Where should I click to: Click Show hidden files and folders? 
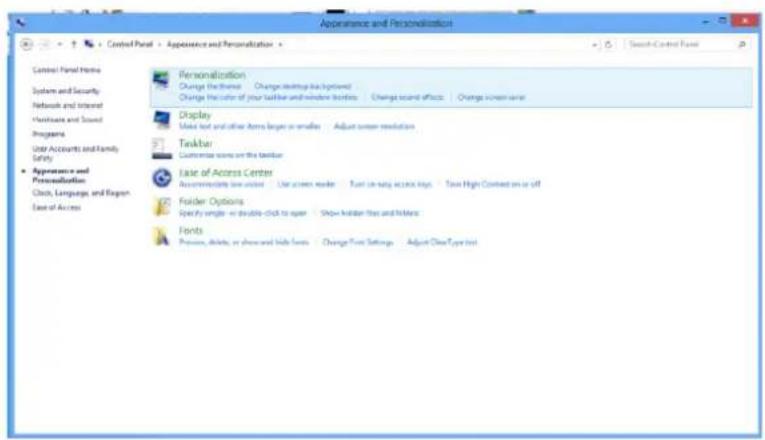coord(370,213)
